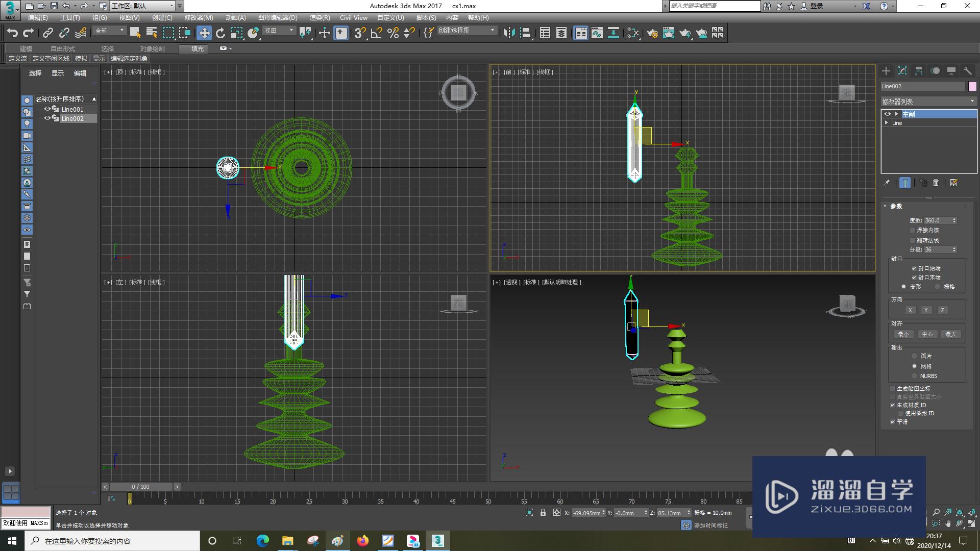Enable 生成贴图坐标 checkbox
The width and height of the screenshot is (980, 552).
893,389
